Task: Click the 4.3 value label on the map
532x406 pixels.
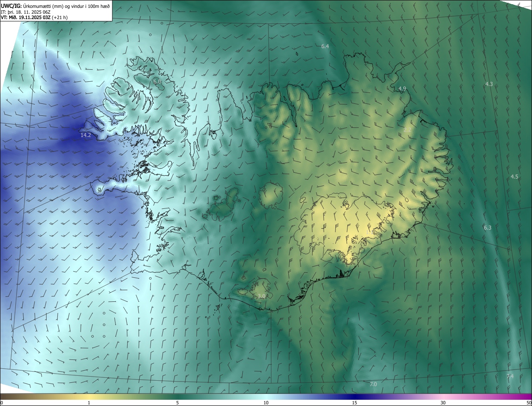Action: click(489, 84)
